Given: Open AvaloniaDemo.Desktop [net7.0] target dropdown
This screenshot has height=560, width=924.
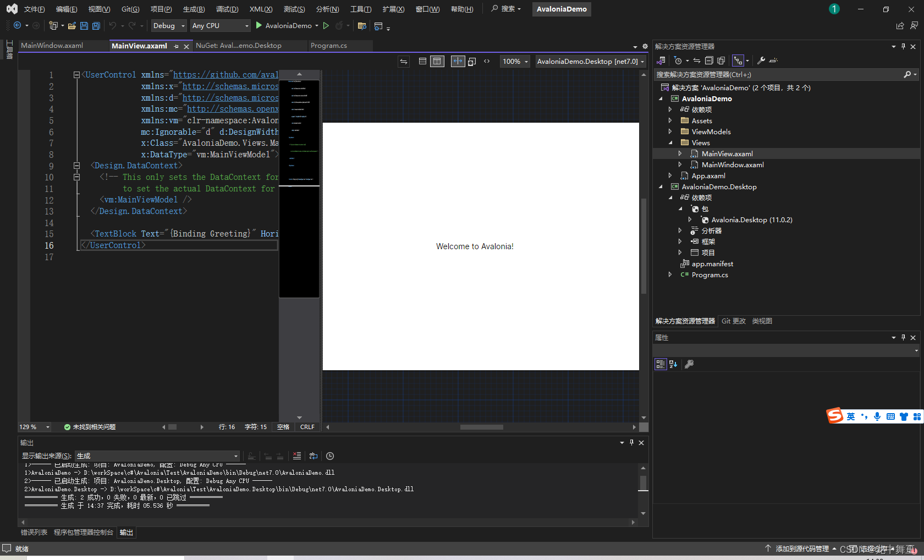Looking at the screenshot, I should (591, 62).
